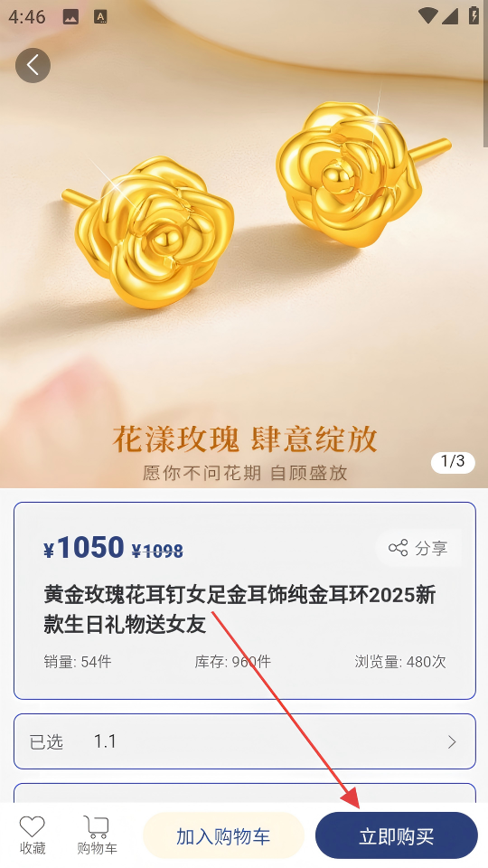This screenshot has width=488, height=868.
Task: Tap the share icon
Action: click(398, 548)
